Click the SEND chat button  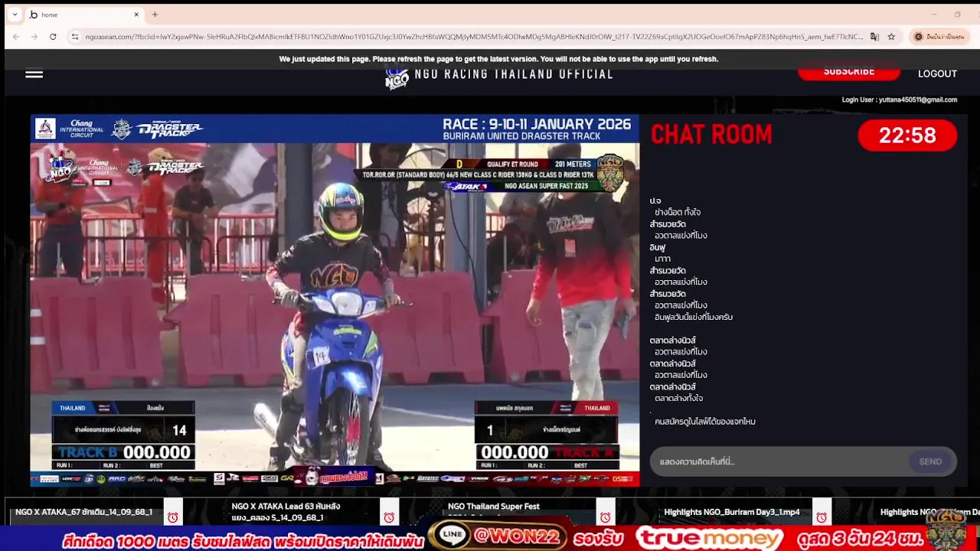[930, 461]
